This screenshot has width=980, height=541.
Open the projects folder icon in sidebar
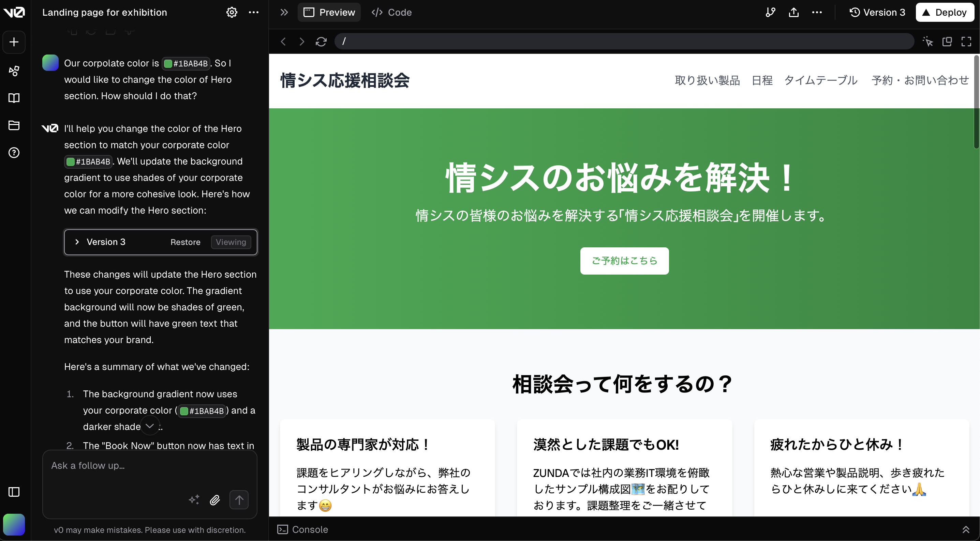point(14,125)
